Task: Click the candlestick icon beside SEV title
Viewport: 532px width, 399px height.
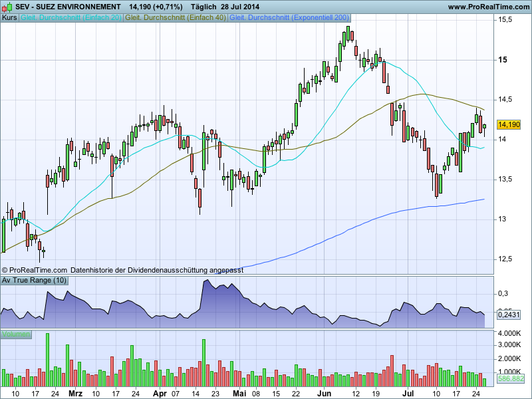Action: tap(7, 7)
